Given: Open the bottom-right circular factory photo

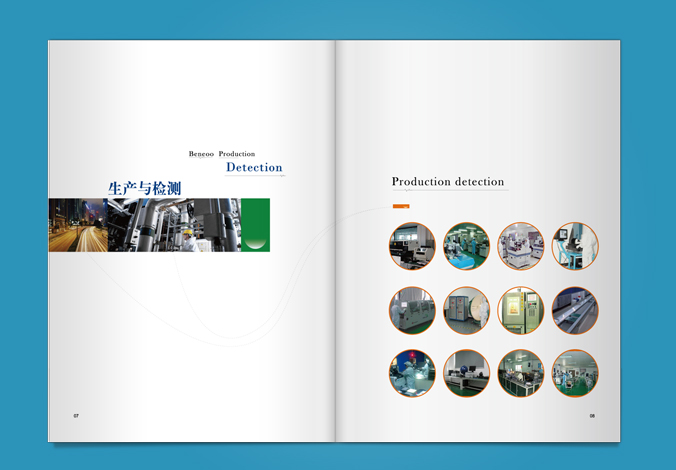Looking at the screenshot, I should [x=575, y=373].
